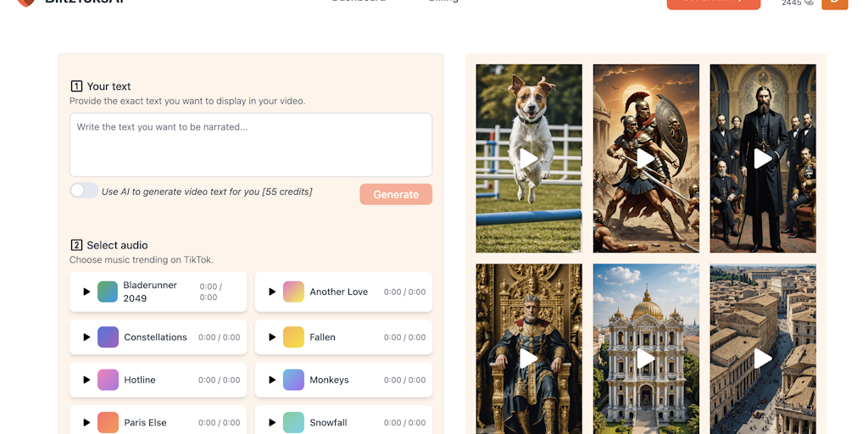Preview the Hotline audio track
This screenshot has height=434, width=868.
(x=86, y=380)
